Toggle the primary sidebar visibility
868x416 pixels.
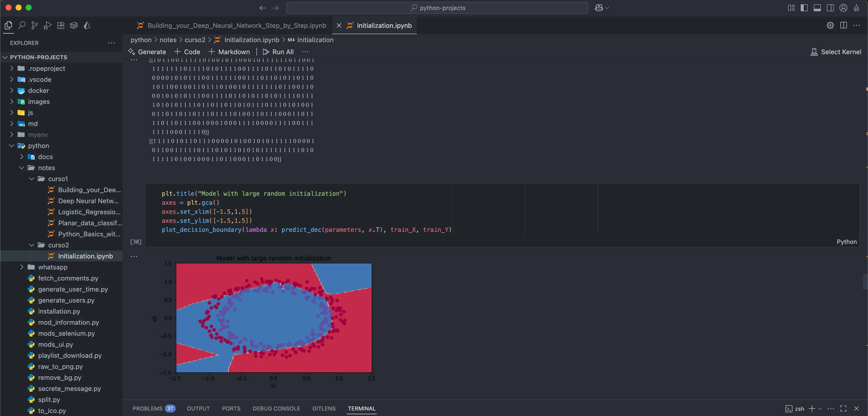pyautogui.click(x=804, y=8)
